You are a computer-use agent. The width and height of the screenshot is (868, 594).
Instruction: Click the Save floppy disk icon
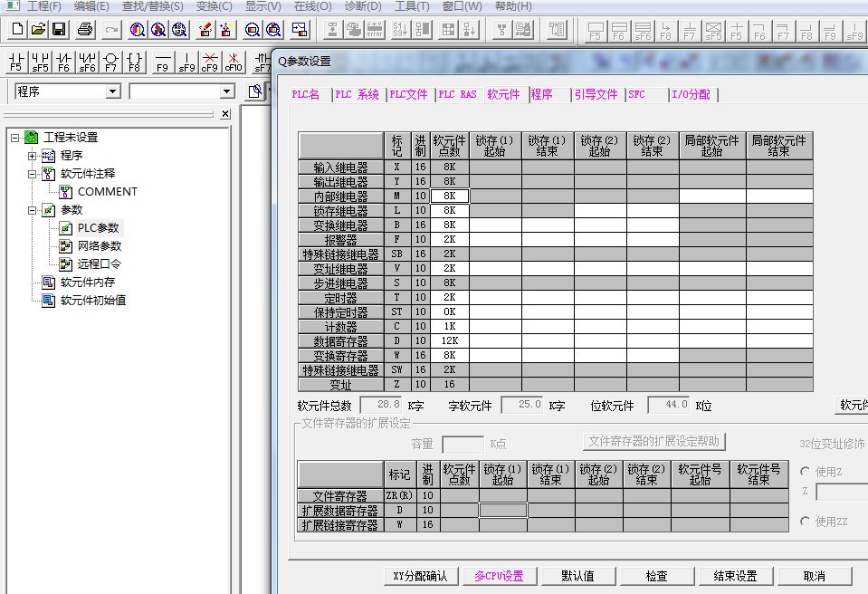pyautogui.click(x=59, y=30)
